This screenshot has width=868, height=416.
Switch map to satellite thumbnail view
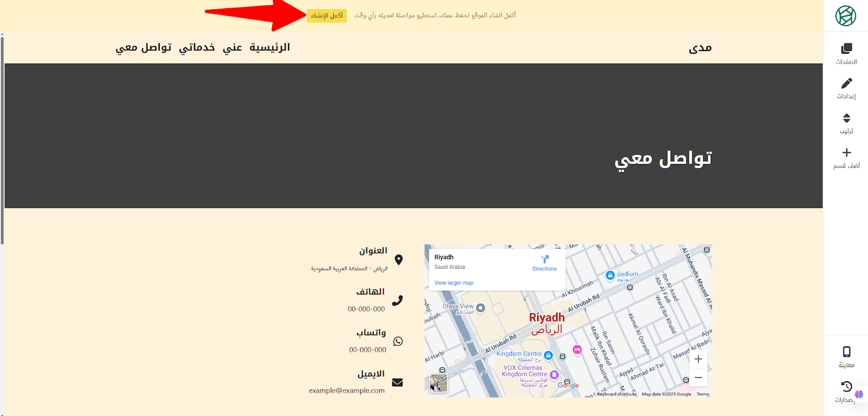[438, 383]
